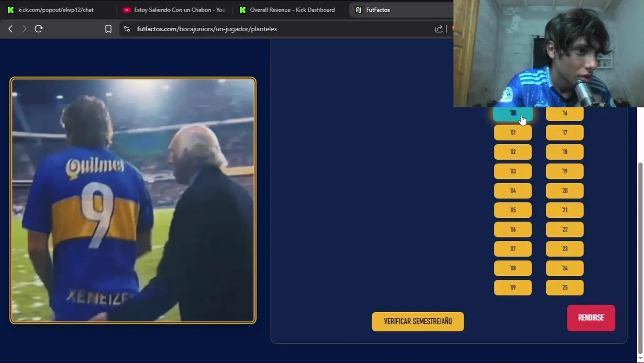The height and width of the screenshot is (363, 644).
Task: Give up with the Rendirse button
Action: click(x=591, y=318)
